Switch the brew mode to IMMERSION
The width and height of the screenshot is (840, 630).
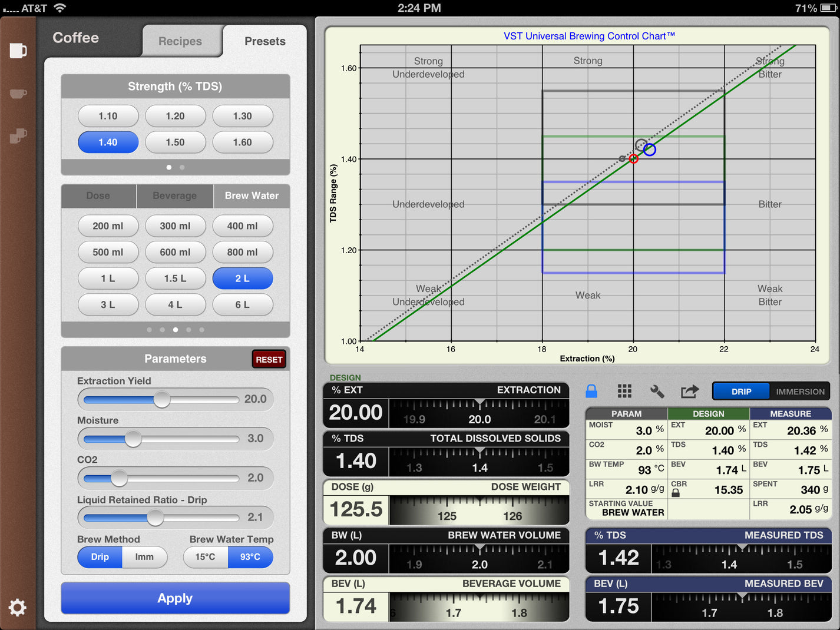tap(800, 391)
